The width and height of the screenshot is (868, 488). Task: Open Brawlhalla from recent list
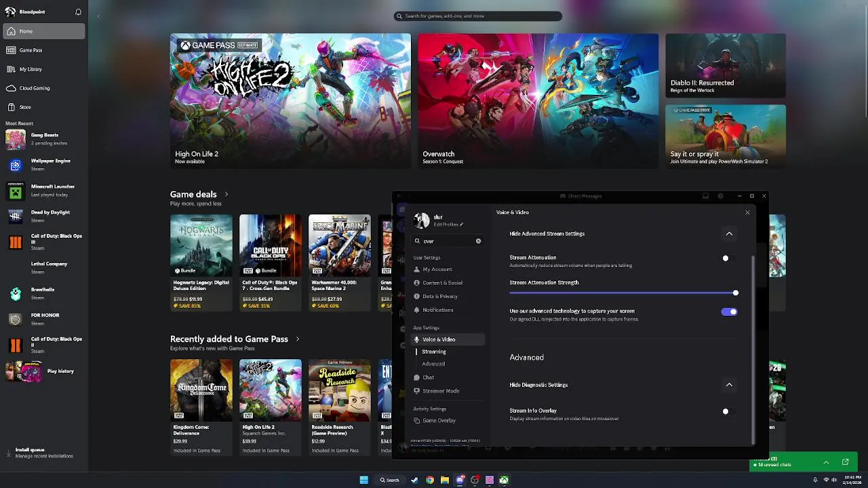[x=44, y=293]
